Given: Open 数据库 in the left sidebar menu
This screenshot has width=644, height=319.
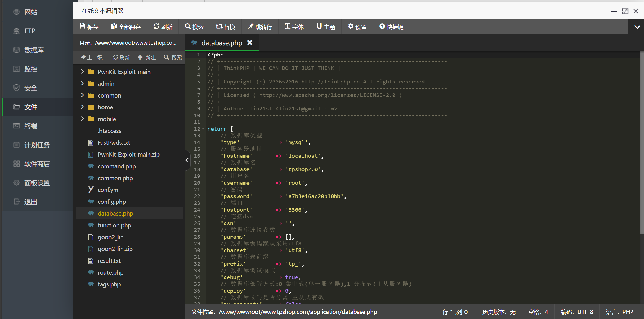Looking at the screenshot, I should point(34,50).
